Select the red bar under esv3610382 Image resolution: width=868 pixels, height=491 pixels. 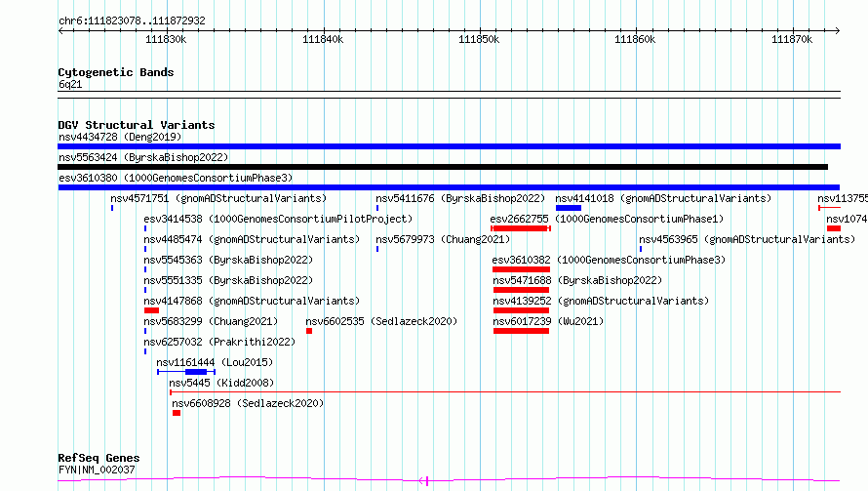point(521,269)
